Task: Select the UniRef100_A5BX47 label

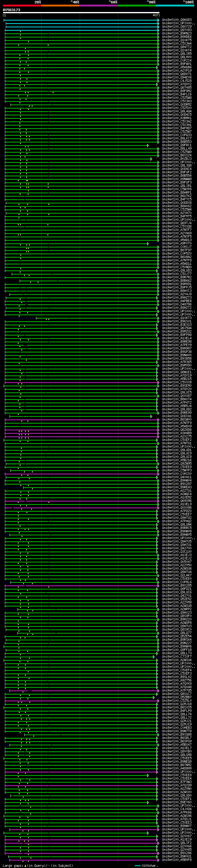Action: [177, 744]
